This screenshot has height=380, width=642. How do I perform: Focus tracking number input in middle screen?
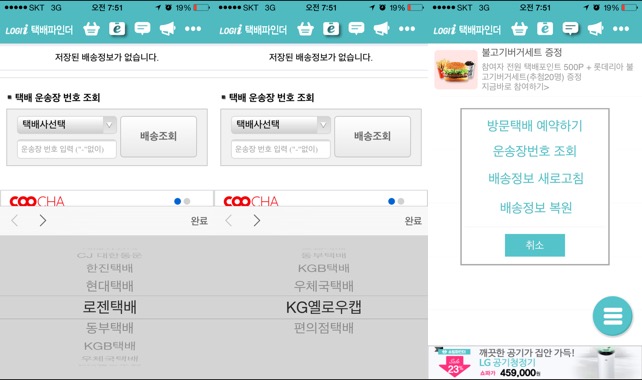coord(281,149)
